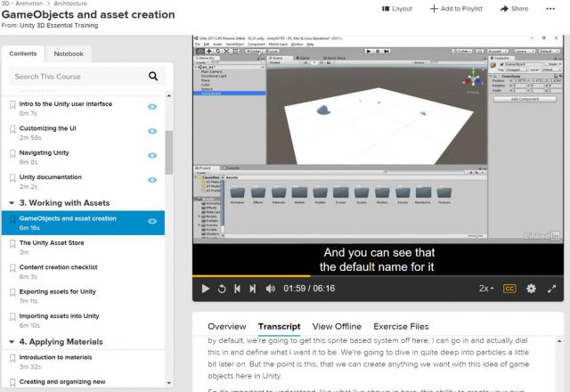The height and width of the screenshot is (392, 570).
Task: Bookmark The Unity Asset Store lesson
Action: point(12,243)
